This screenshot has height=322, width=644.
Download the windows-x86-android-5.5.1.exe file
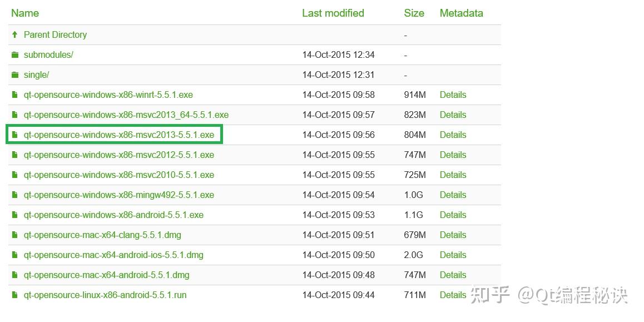[x=113, y=215]
